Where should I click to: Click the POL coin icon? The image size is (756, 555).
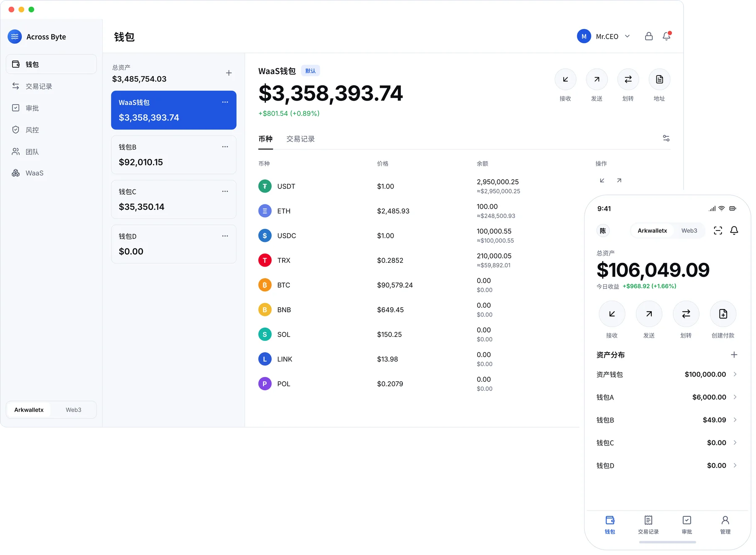point(265,384)
